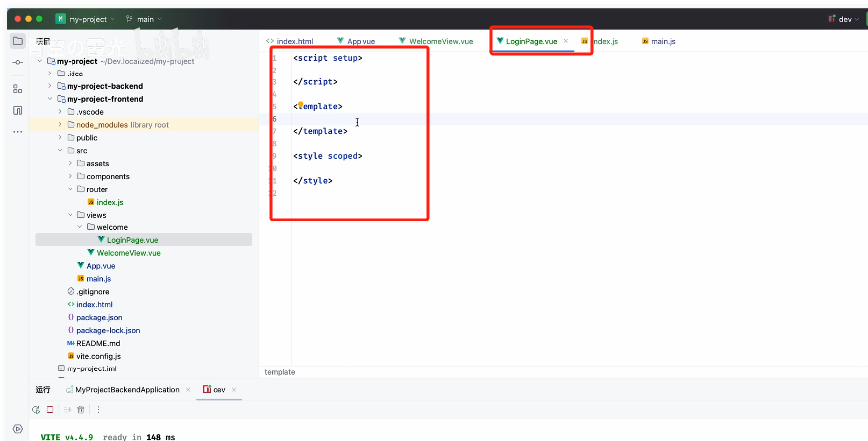
Task: Expand the .vscode folder
Action: tap(60, 112)
